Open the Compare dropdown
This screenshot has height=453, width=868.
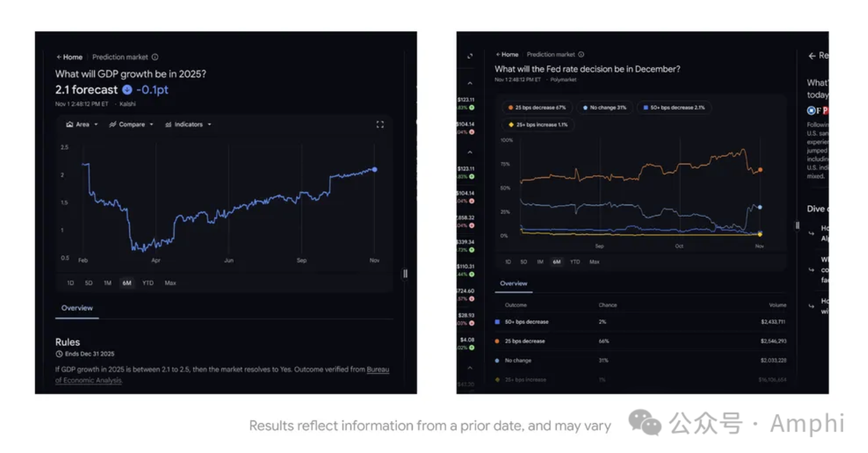pyautogui.click(x=132, y=125)
